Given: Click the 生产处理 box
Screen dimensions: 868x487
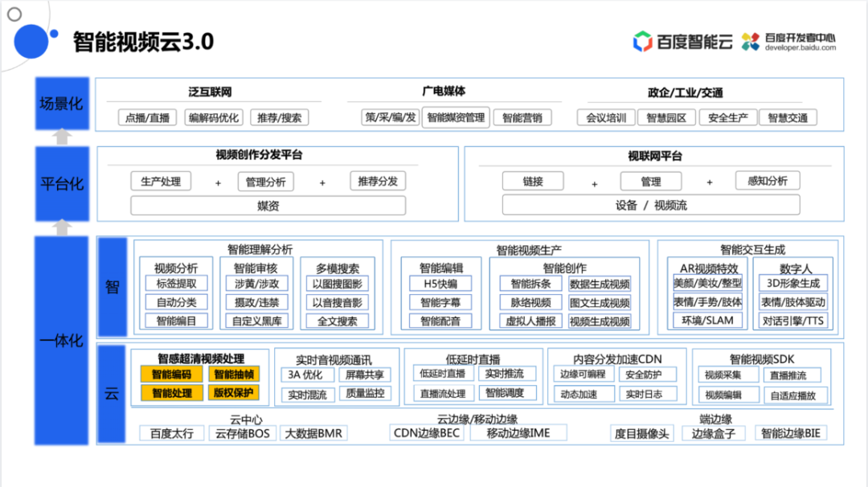Looking at the screenshot, I should tap(161, 182).
